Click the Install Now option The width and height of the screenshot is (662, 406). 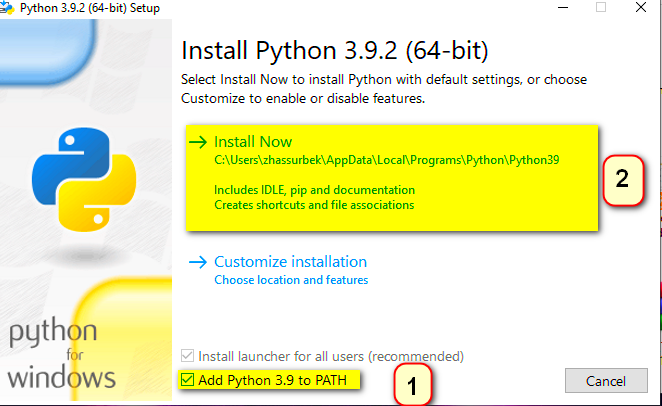point(392,178)
